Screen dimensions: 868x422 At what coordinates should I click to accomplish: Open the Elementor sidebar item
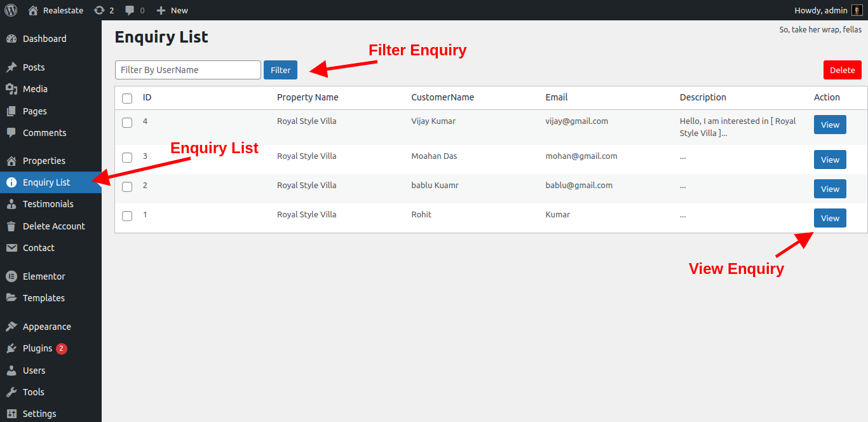pos(44,276)
